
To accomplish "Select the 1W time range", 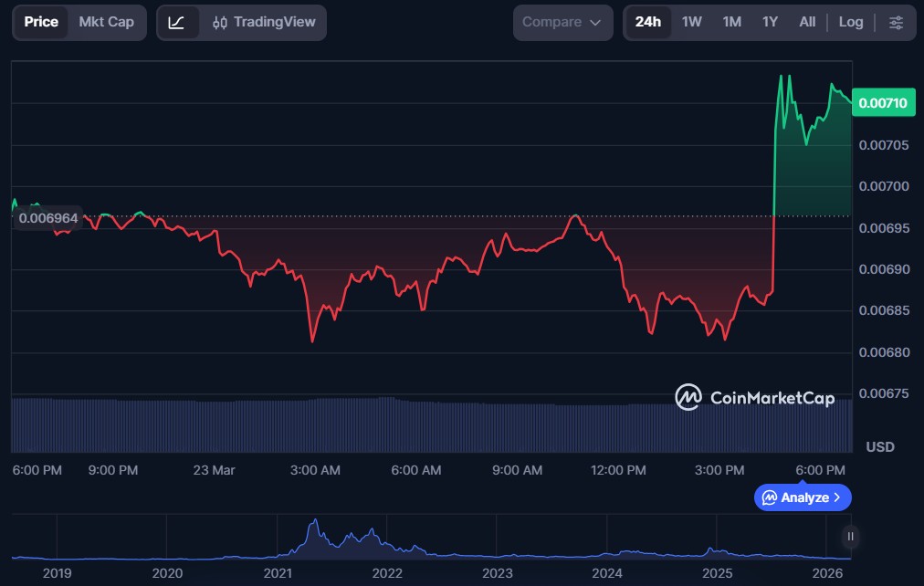I will coord(691,22).
